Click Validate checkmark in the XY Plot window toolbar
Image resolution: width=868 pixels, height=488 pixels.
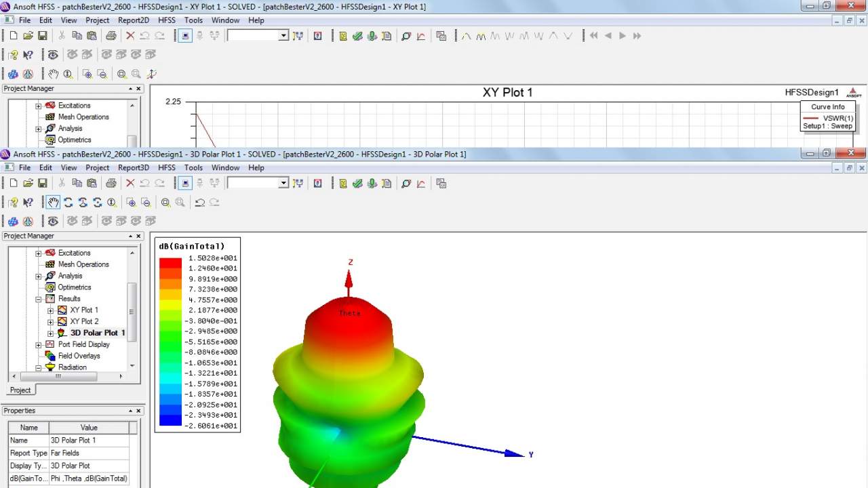[x=357, y=35]
